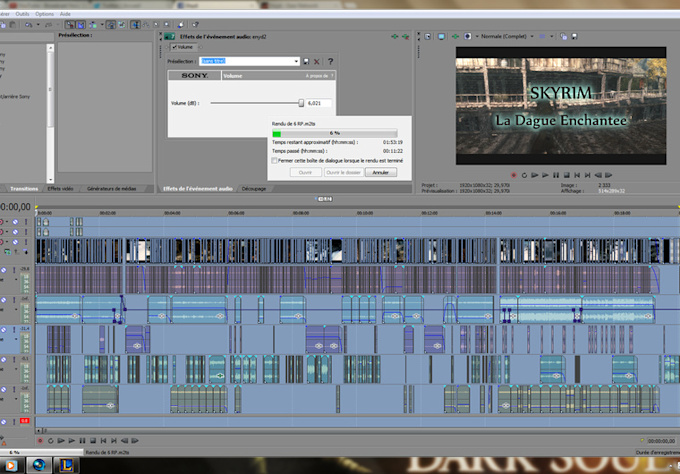Open the Undo history dropdown arrow
This screenshot has height=474, width=680.
(38, 25)
